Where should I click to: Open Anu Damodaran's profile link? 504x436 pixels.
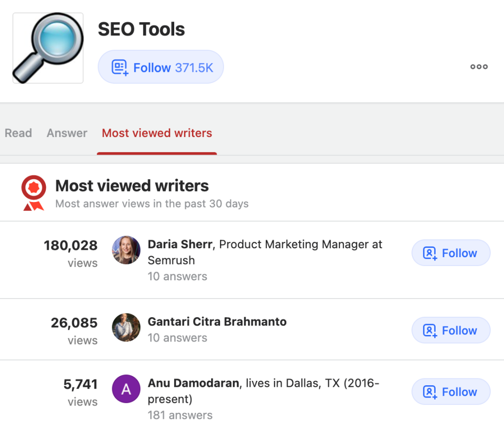(x=193, y=383)
